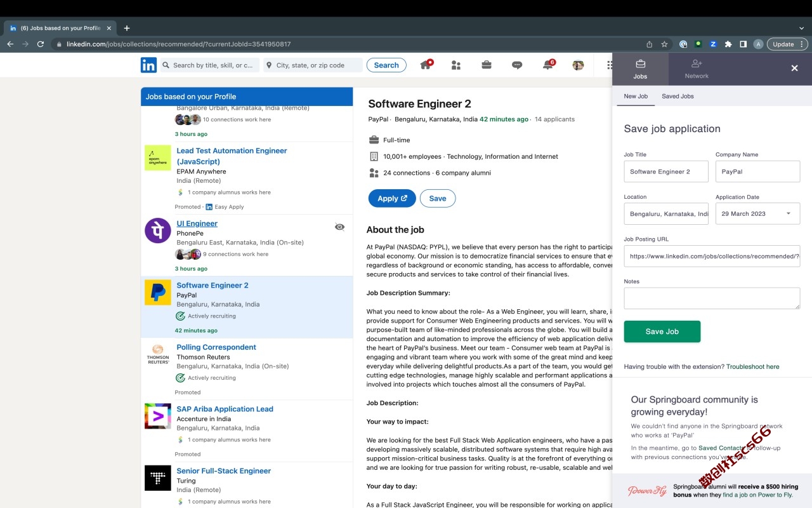Open the Application Date dropdown
Viewport: 812px width, 508px height.
757,213
